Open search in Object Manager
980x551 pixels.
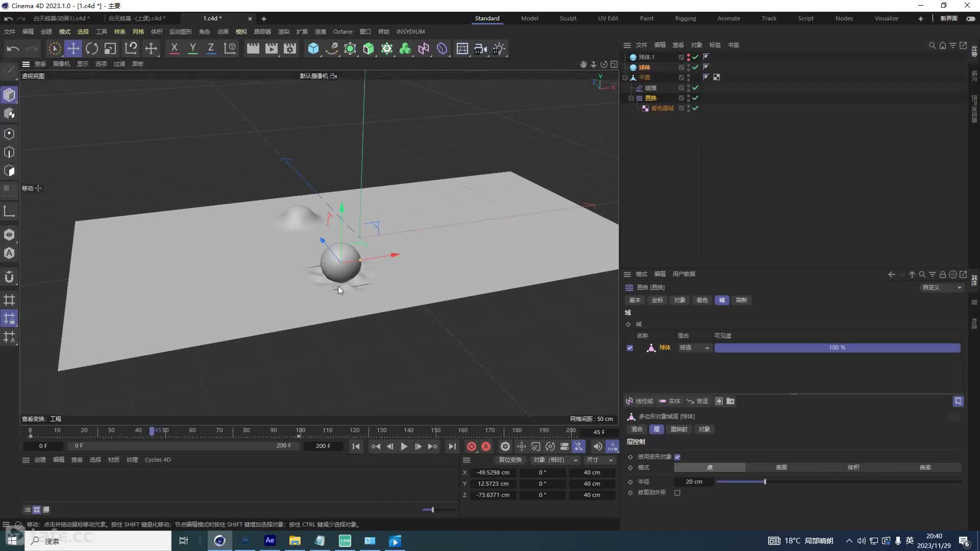tap(932, 45)
